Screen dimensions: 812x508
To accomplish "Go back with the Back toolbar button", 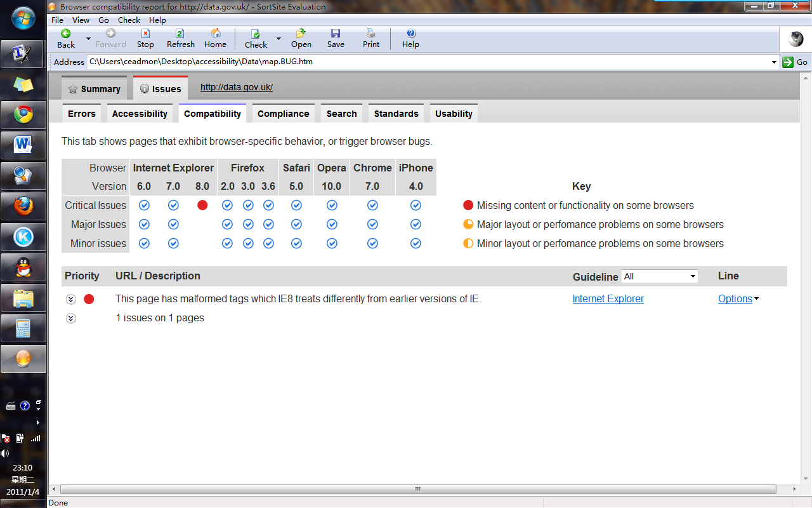I will [66, 39].
